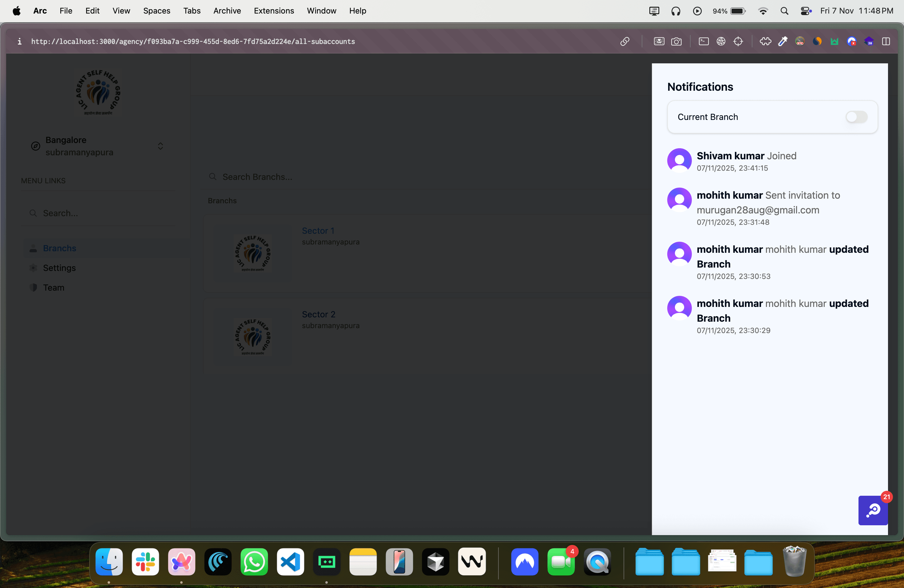The width and height of the screenshot is (904, 588).
Task: Click the Sector 2 branch logo thumbnail
Action: click(x=252, y=337)
